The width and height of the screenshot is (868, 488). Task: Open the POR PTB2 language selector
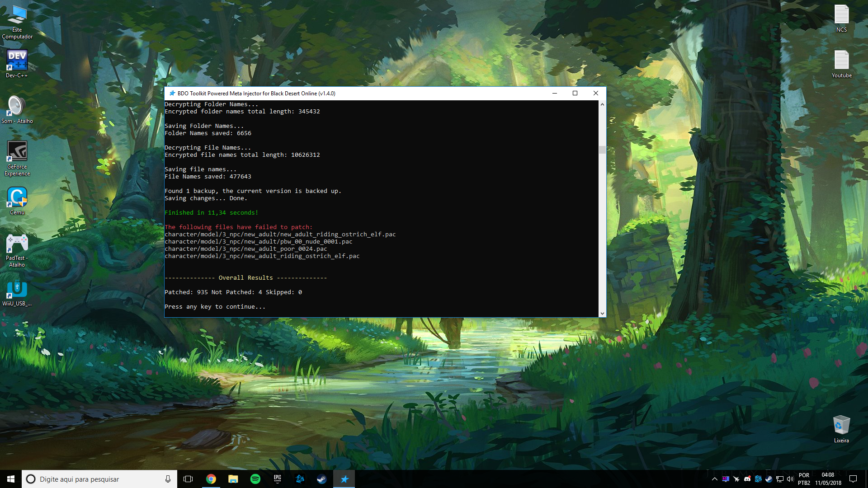(804, 479)
